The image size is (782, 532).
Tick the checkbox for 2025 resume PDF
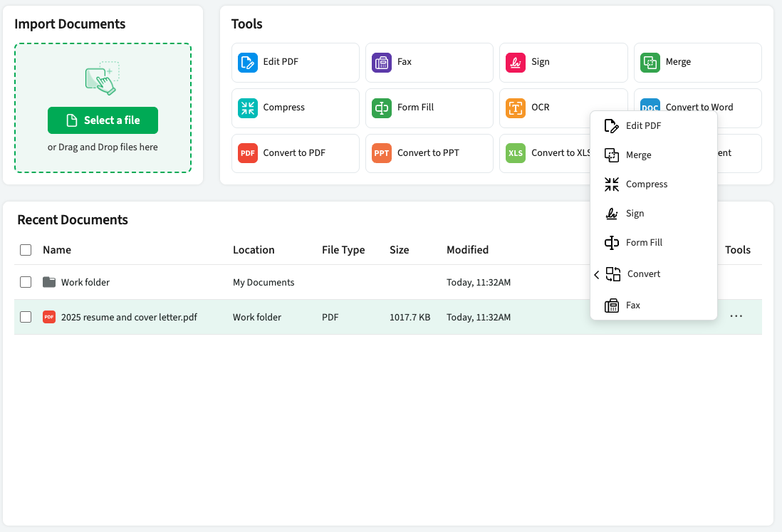coord(26,317)
